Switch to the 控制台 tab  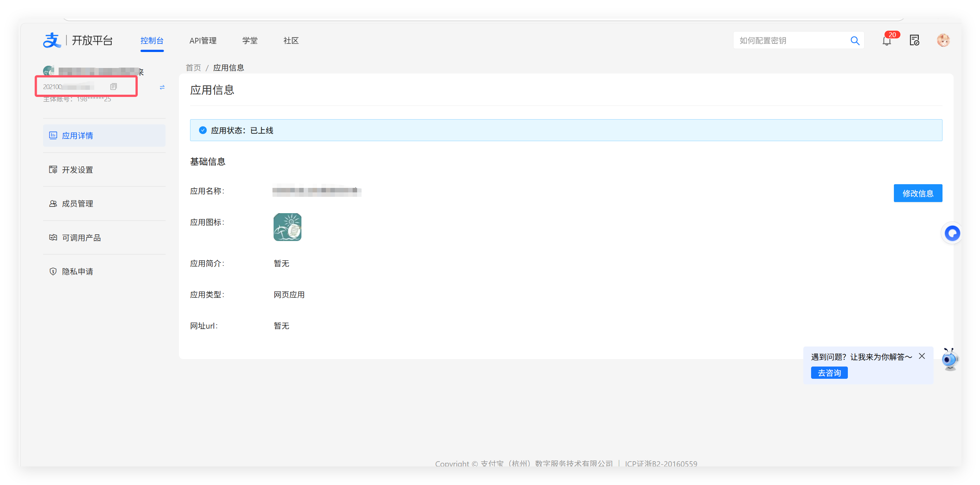coord(152,41)
